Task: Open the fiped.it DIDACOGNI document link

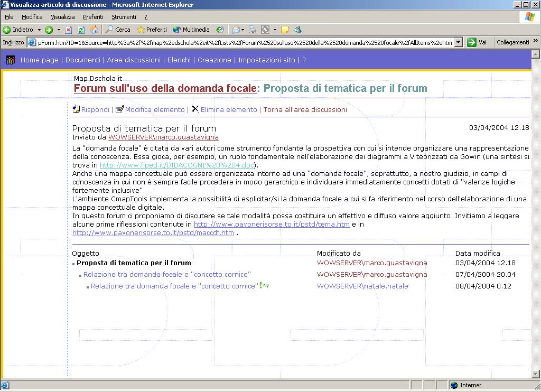Action: pyautogui.click(x=177, y=165)
